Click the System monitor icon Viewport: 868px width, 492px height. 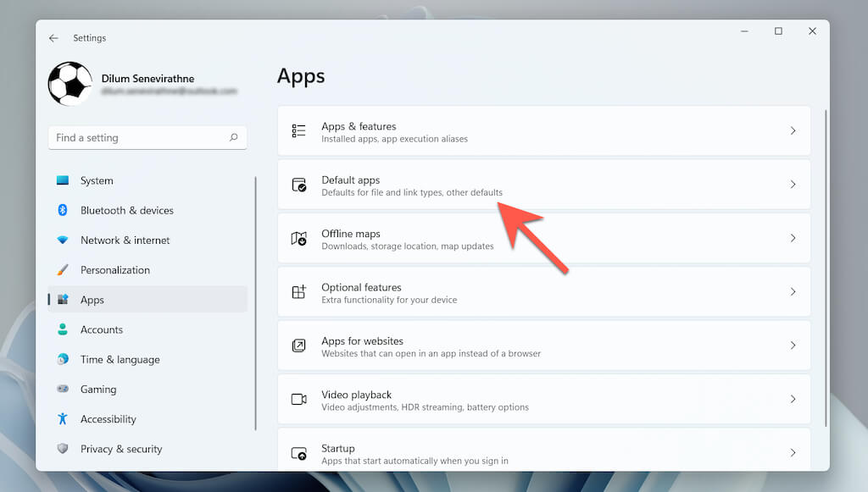click(63, 180)
